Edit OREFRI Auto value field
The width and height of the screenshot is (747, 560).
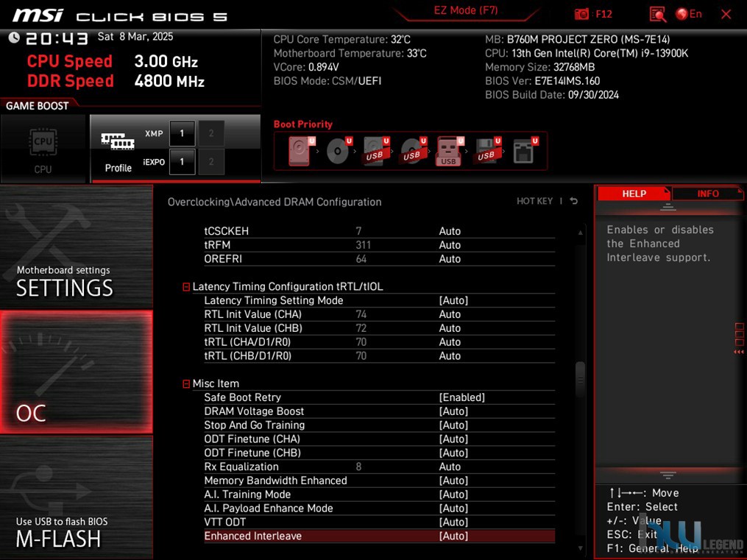click(450, 258)
